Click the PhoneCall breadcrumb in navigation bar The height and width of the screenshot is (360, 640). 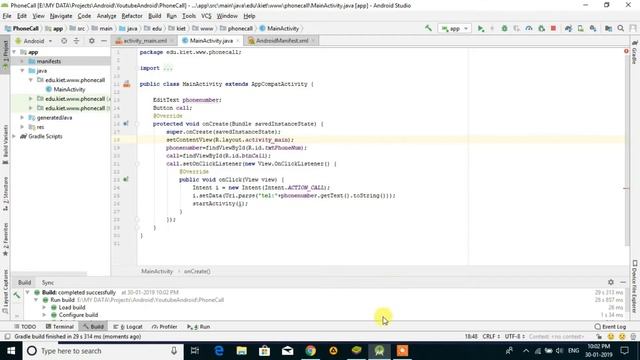point(22,29)
